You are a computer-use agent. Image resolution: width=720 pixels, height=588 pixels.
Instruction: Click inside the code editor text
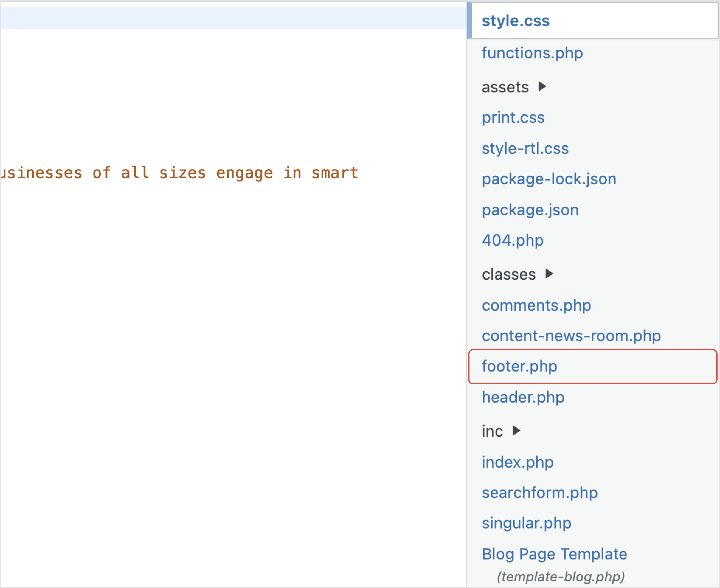coord(179,173)
